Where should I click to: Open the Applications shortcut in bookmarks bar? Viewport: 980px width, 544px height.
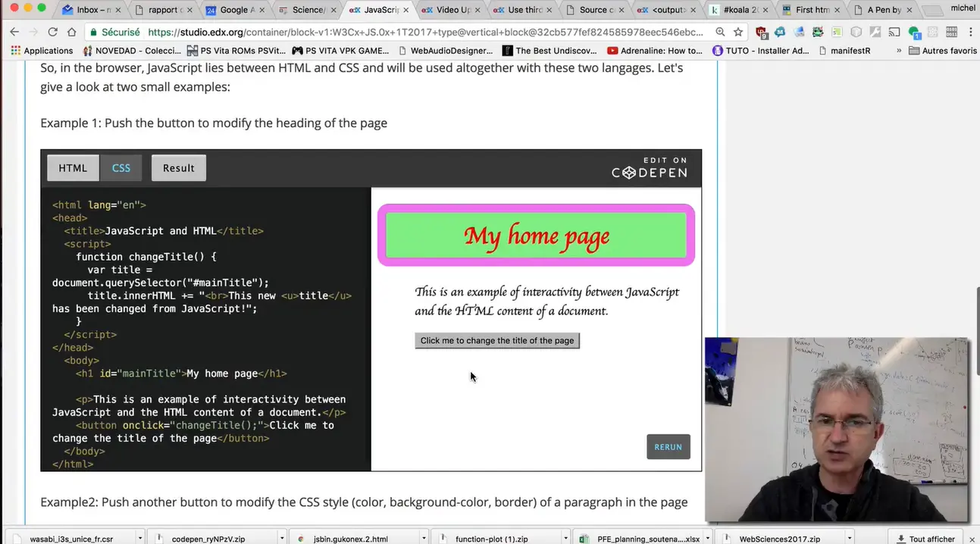coord(42,51)
